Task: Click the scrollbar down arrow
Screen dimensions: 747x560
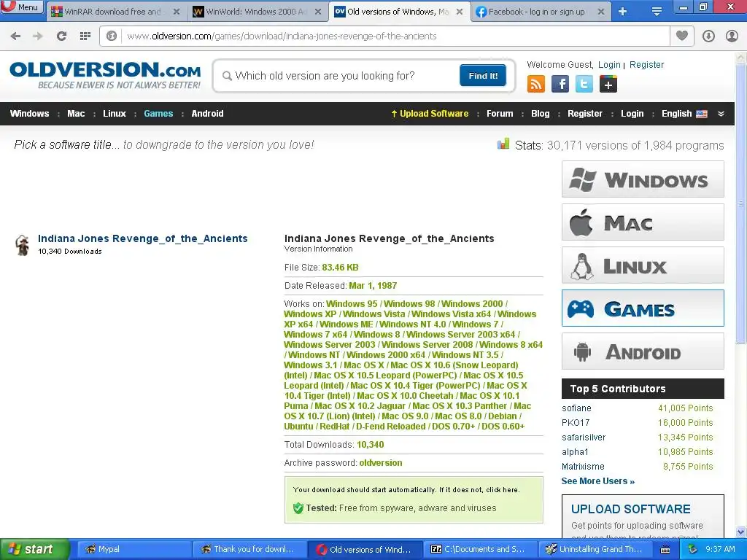Action: point(741,532)
